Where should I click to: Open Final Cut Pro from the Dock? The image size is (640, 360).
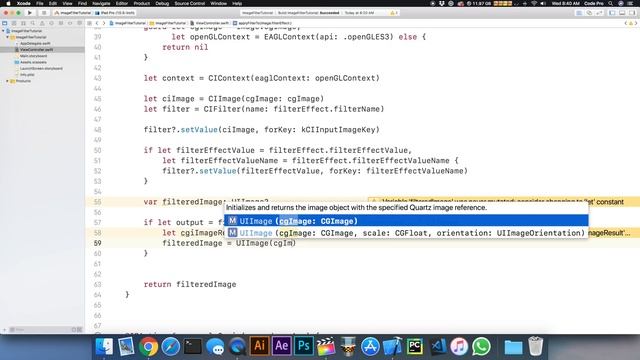pyautogui.click(x=326, y=347)
